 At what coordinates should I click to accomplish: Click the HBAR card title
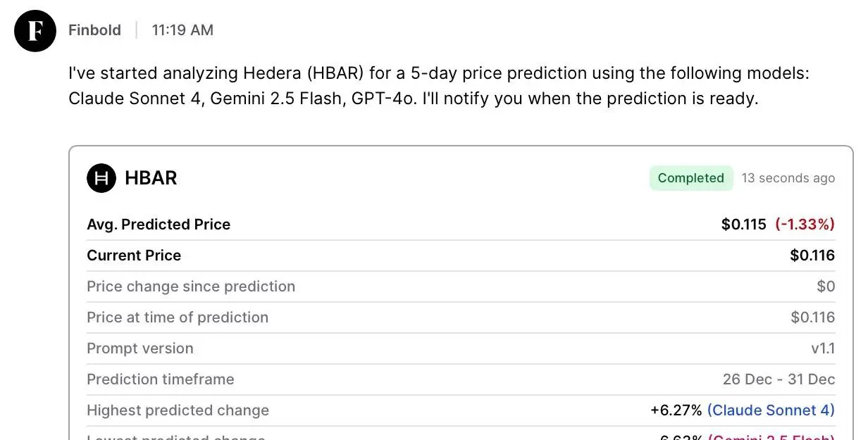[x=151, y=178]
